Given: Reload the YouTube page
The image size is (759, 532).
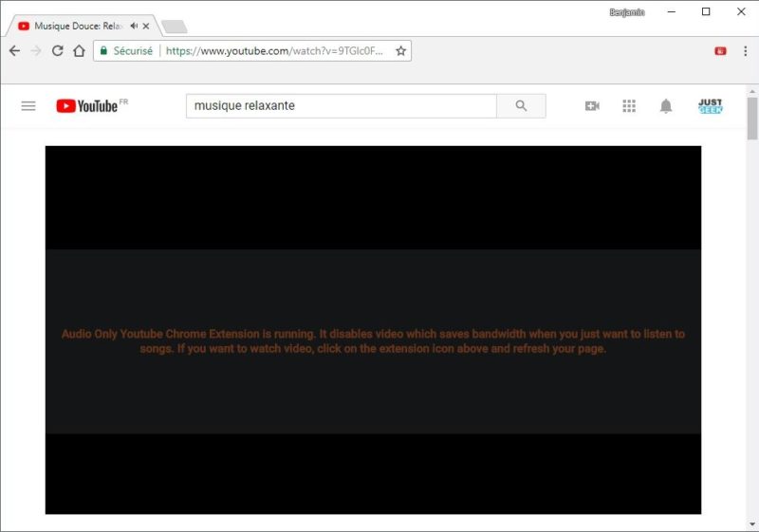Looking at the screenshot, I should (x=58, y=51).
